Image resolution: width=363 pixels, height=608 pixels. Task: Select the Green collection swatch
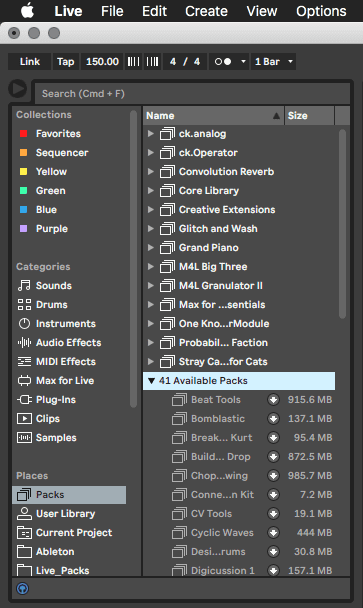[23, 191]
